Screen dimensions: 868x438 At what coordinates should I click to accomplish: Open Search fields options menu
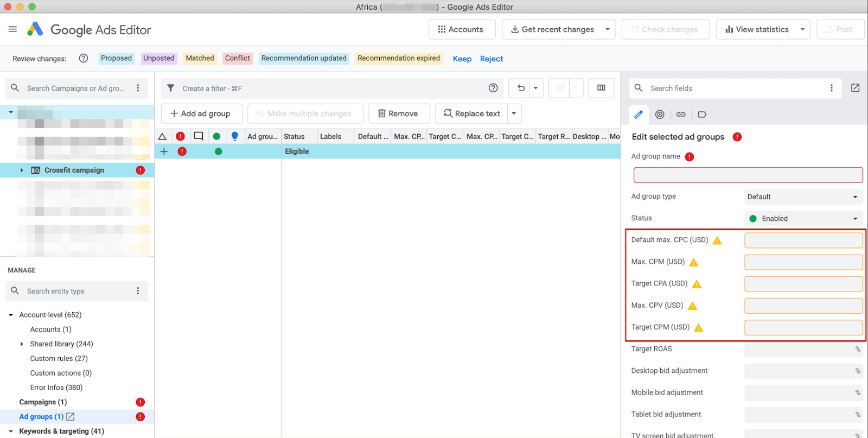(831, 88)
